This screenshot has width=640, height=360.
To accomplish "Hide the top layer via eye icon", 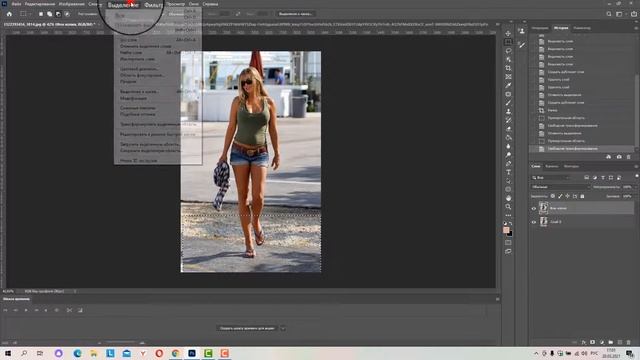I will 533,208.
